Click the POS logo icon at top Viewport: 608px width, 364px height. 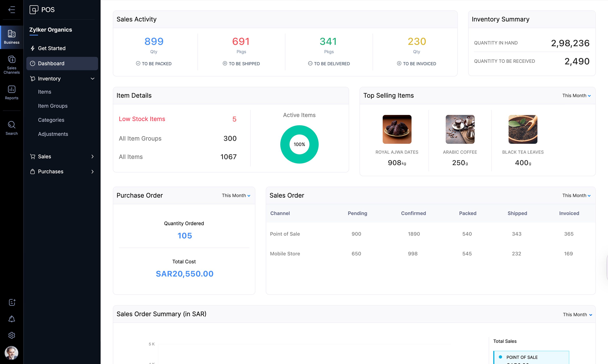click(x=34, y=9)
